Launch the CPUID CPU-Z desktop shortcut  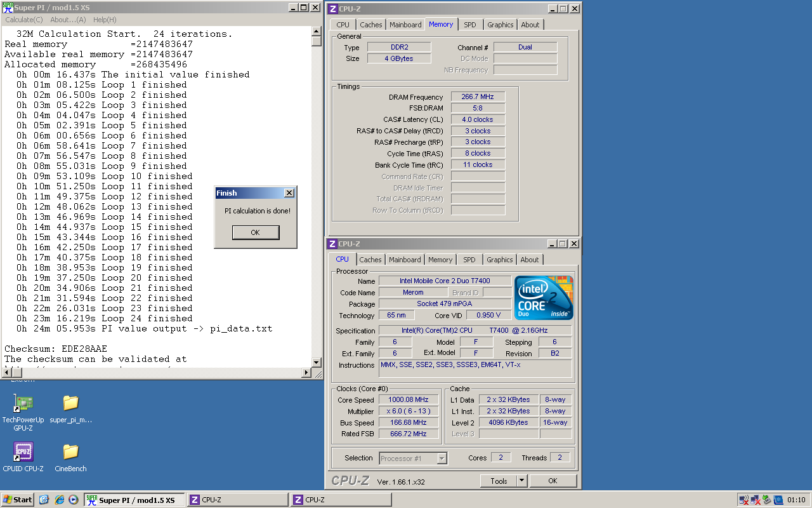(x=23, y=457)
